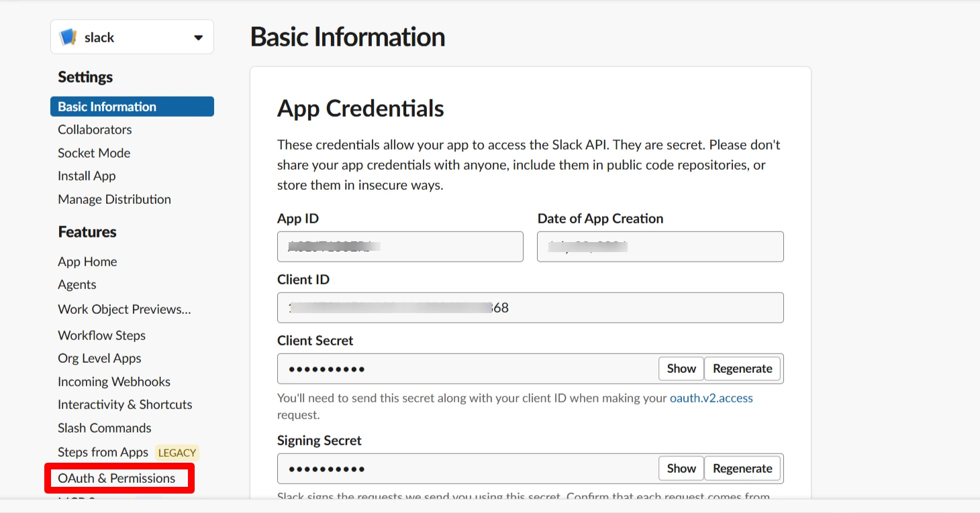980x513 pixels.
Task: Show the Client Secret value
Action: point(681,369)
